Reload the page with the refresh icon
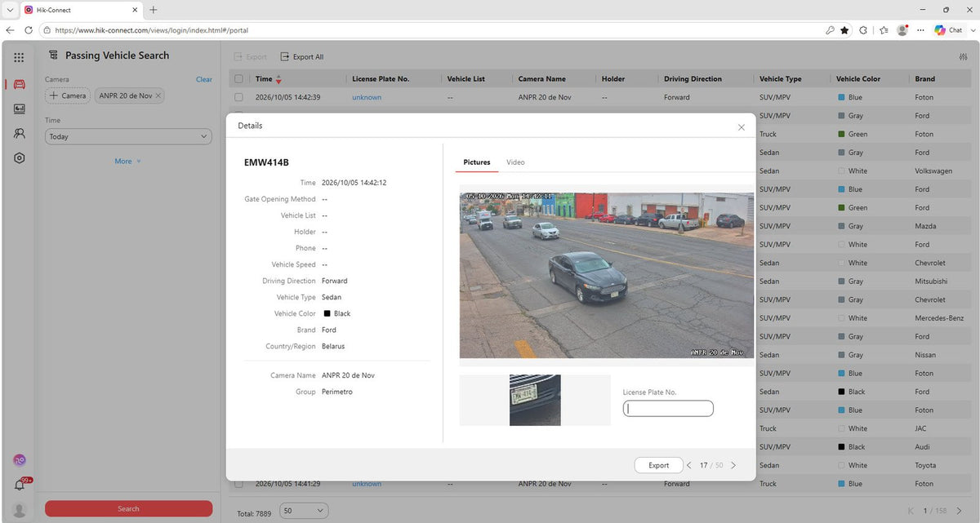Viewport: 980px width, 523px height. coord(29,30)
